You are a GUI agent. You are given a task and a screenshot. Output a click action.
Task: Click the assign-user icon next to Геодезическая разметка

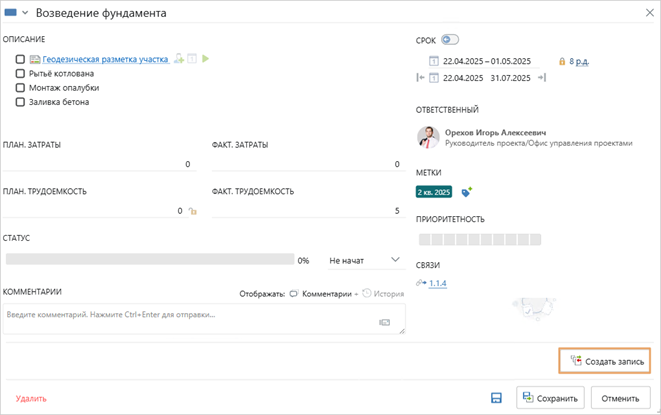(x=179, y=60)
